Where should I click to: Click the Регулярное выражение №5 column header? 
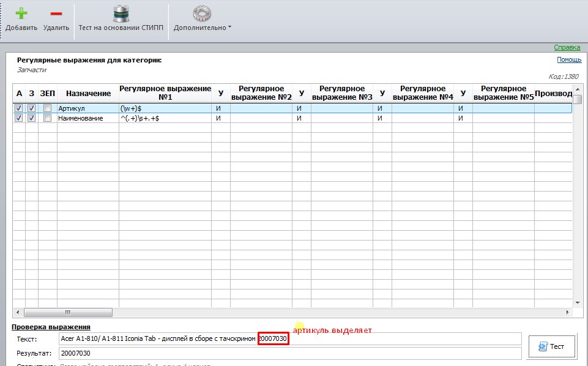(503, 93)
